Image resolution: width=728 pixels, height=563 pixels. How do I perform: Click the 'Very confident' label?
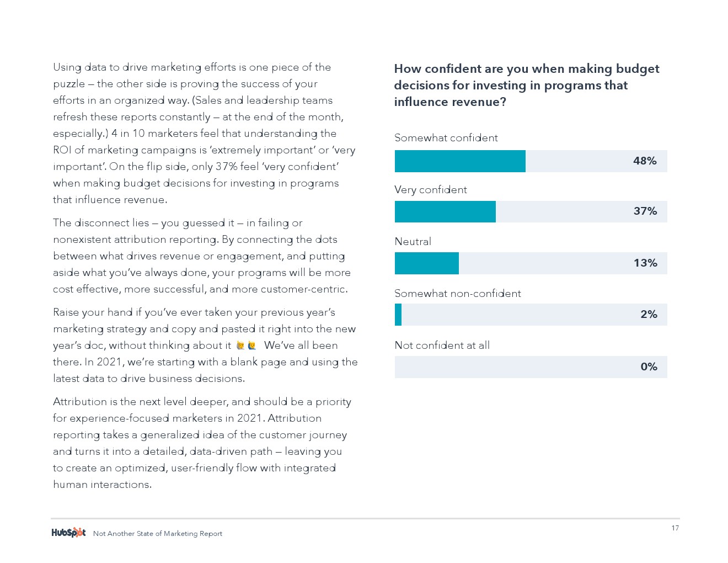point(431,190)
